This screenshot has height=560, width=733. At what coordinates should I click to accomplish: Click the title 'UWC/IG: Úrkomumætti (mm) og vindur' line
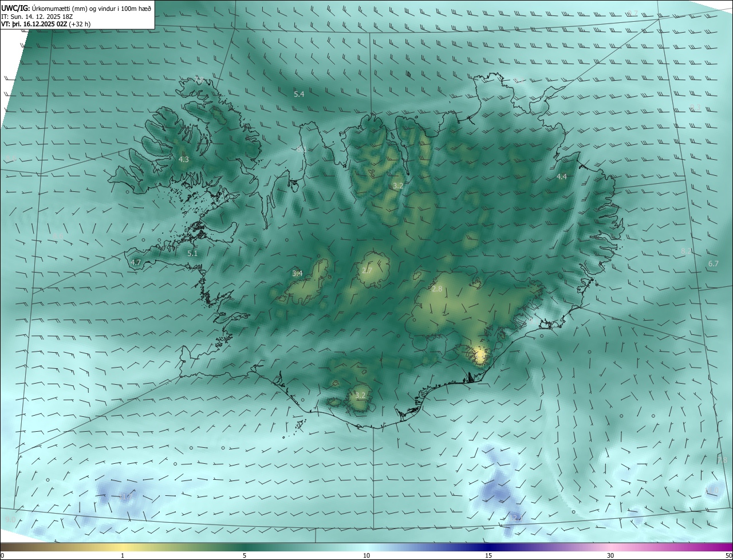76,8
